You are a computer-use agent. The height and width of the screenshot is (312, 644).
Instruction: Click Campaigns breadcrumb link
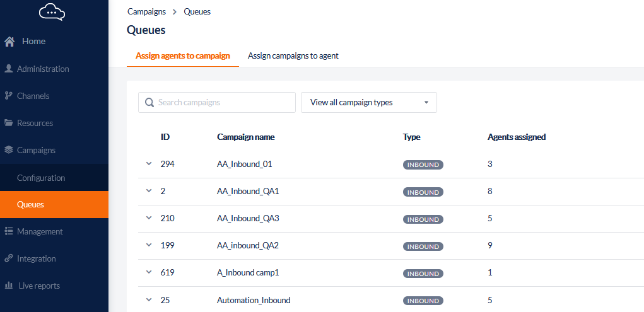pyautogui.click(x=146, y=11)
